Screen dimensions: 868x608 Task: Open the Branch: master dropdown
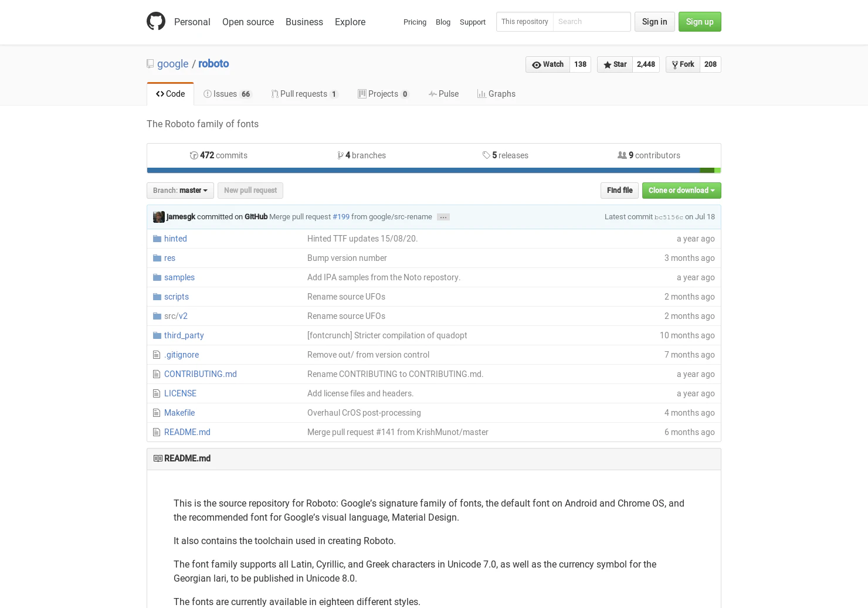[180, 191]
